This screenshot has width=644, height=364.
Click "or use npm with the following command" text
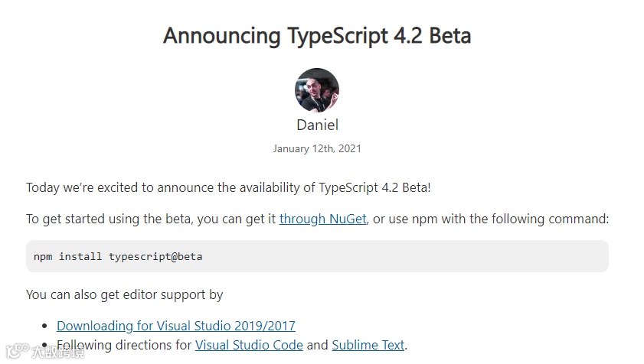[x=490, y=219]
